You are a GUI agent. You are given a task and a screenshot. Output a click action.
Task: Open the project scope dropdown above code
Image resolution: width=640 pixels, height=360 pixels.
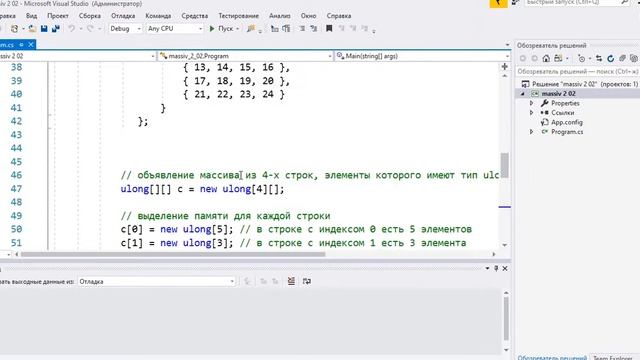tap(78, 56)
